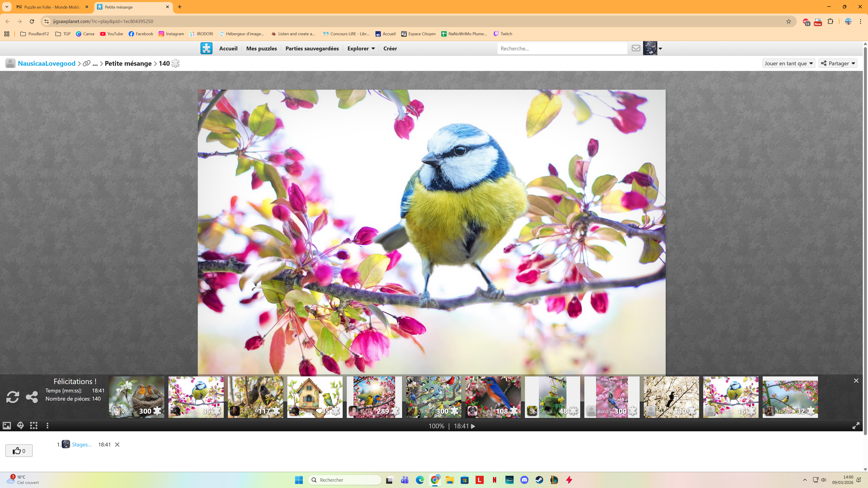Viewport: 868px width, 488px height.
Task: Click the share icon beside Félicitations
Action: tap(32, 397)
